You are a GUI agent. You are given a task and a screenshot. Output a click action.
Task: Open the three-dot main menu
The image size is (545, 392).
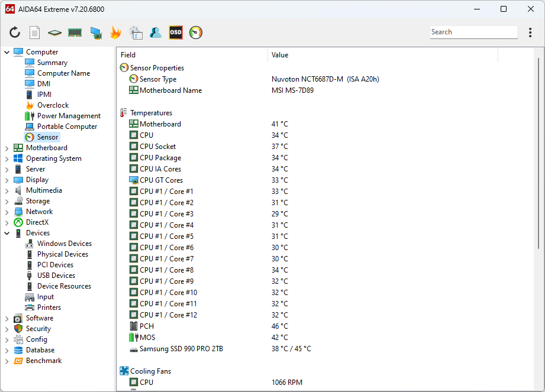530,33
